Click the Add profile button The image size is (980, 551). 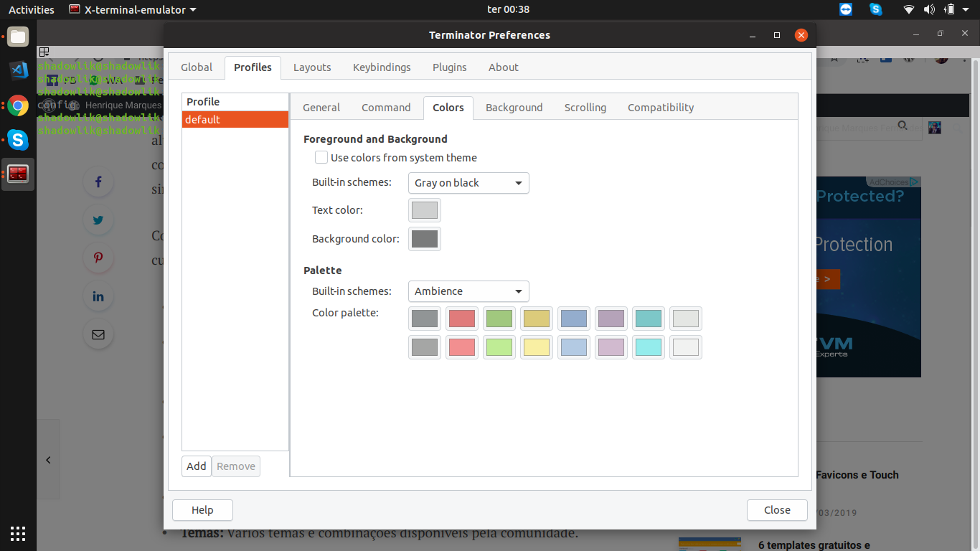(x=197, y=466)
